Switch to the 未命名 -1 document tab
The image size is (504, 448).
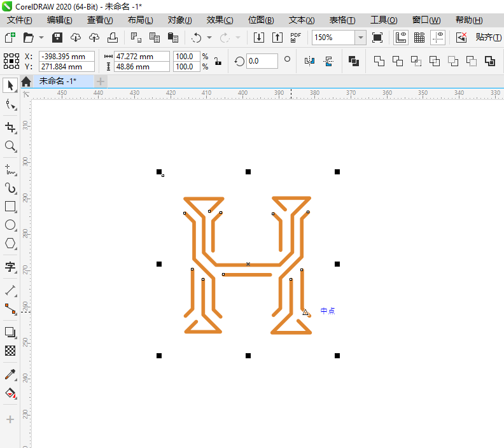pyautogui.click(x=58, y=81)
